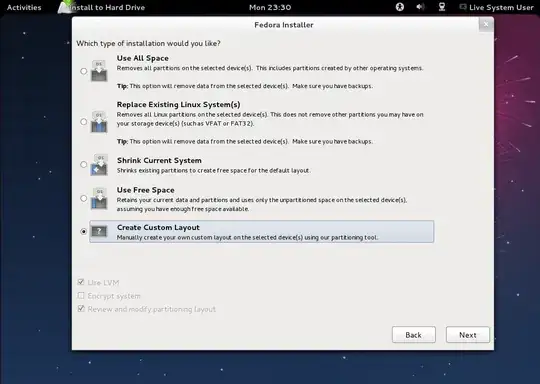
Task: Open the Live System User menu
Action: pos(497,7)
